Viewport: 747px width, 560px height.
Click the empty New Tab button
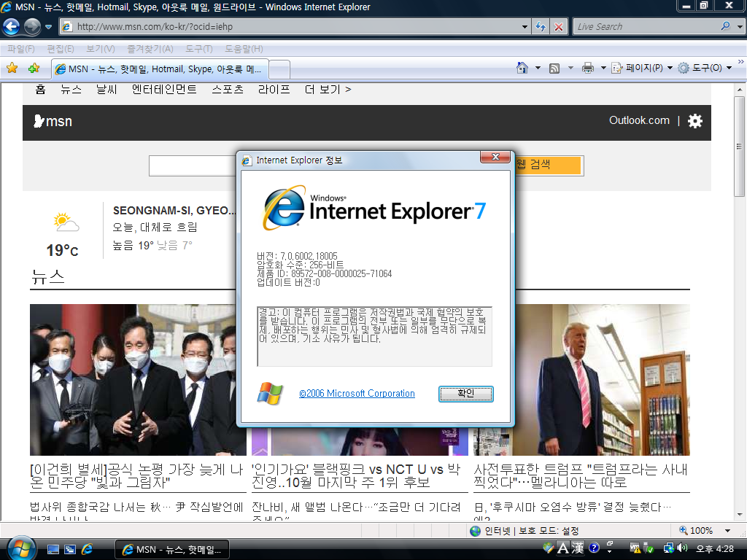pos(279,69)
